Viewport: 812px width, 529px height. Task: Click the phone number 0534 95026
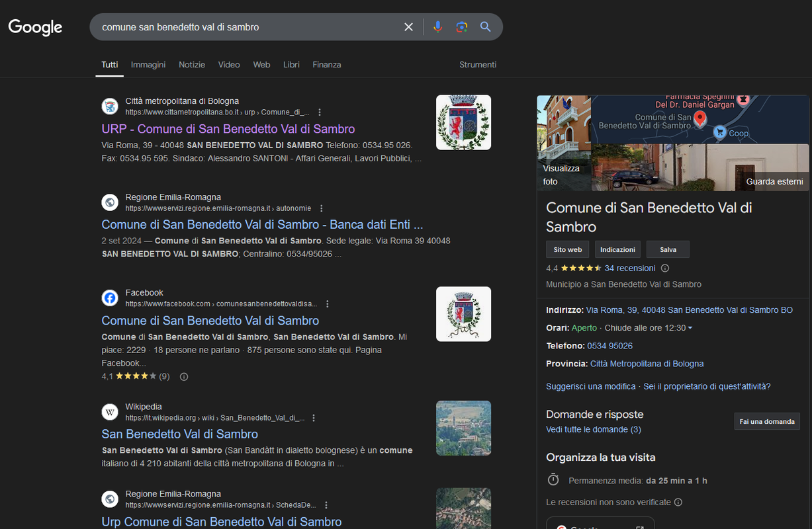(x=609, y=346)
